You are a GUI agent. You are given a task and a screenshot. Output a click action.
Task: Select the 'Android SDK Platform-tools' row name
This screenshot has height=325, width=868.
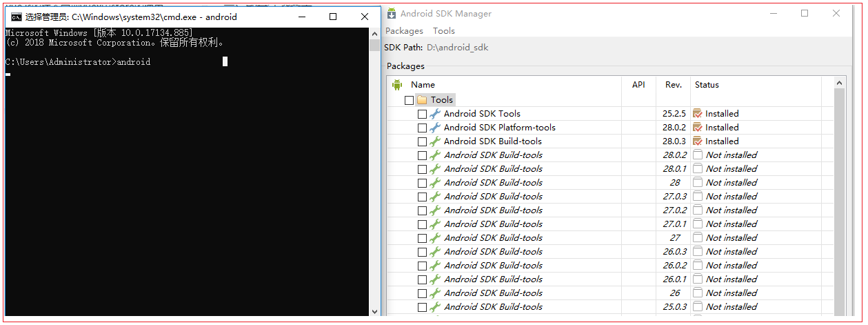coord(500,128)
